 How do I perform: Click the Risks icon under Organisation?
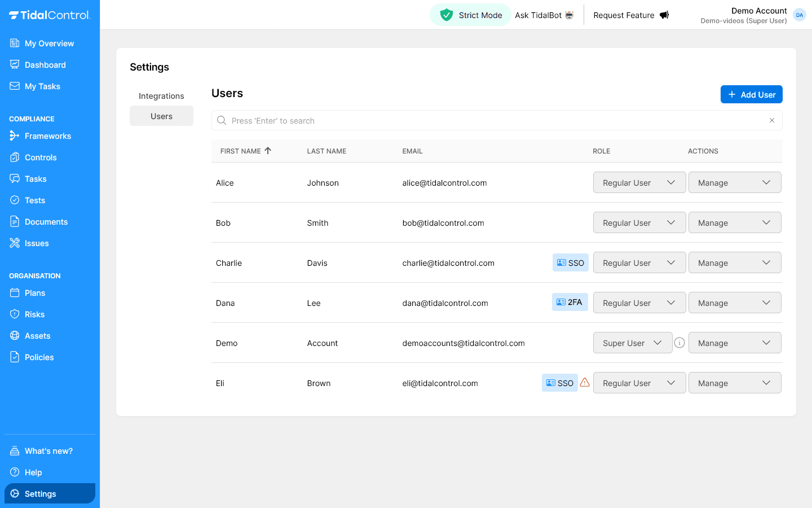click(14, 314)
